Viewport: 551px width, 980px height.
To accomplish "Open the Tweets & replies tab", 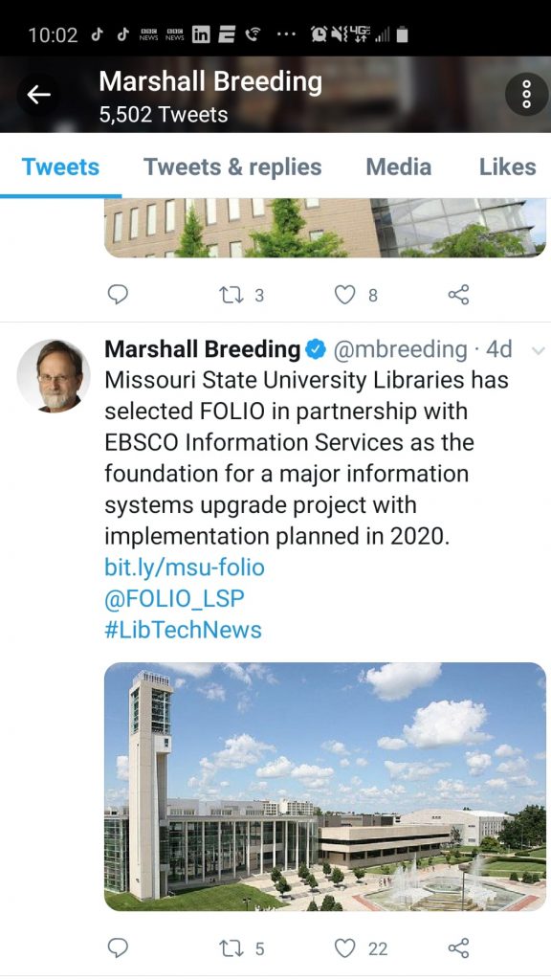I will coord(232,167).
